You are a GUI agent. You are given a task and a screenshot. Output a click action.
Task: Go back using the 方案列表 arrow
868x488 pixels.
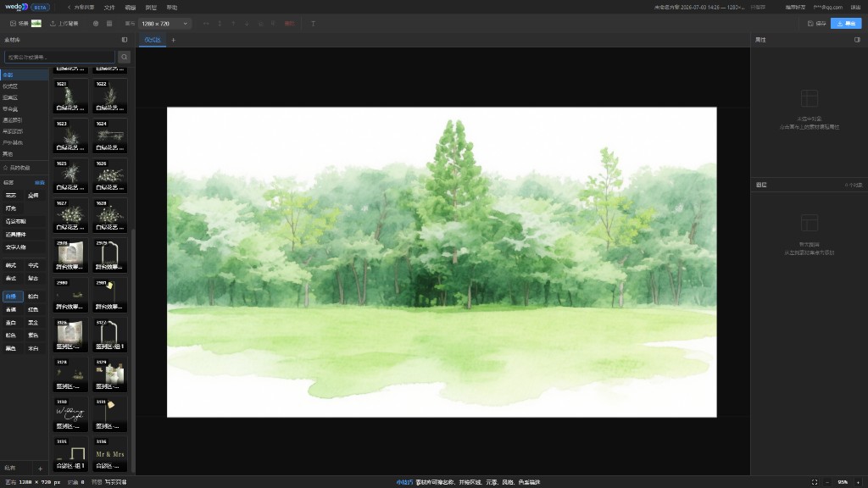[x=81, y=8]
